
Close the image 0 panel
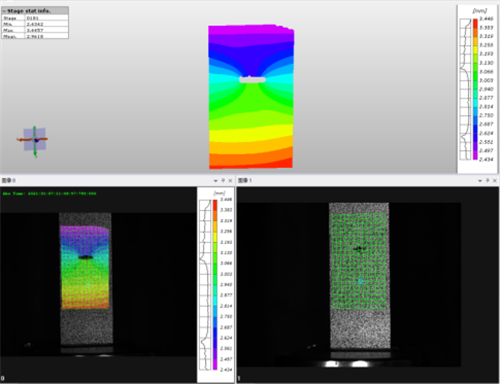coord(230,181)
